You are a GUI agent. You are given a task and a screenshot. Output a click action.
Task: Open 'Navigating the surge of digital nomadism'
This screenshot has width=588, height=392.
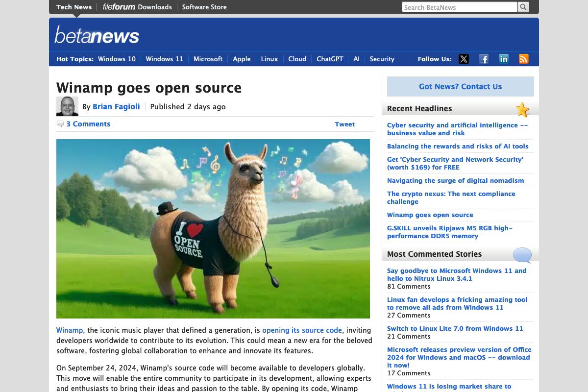point(456,180)
